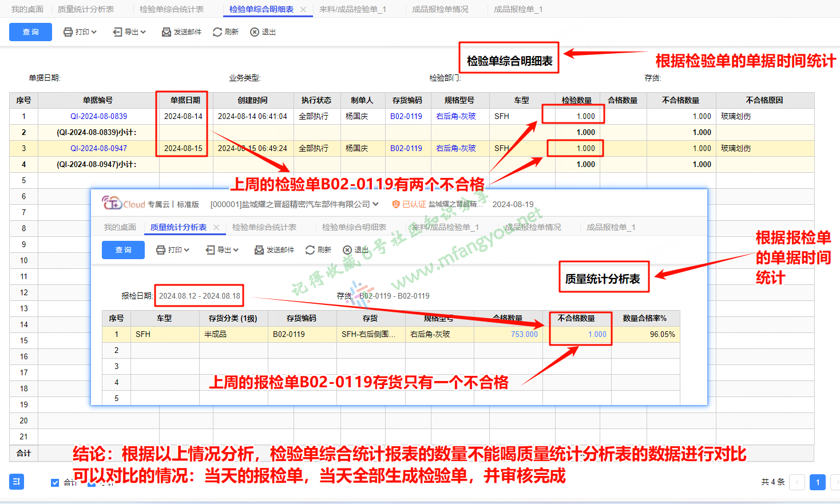The image size is (840, 504).
Task: Open document link QI-2024-08-0839
Action: 98,116
